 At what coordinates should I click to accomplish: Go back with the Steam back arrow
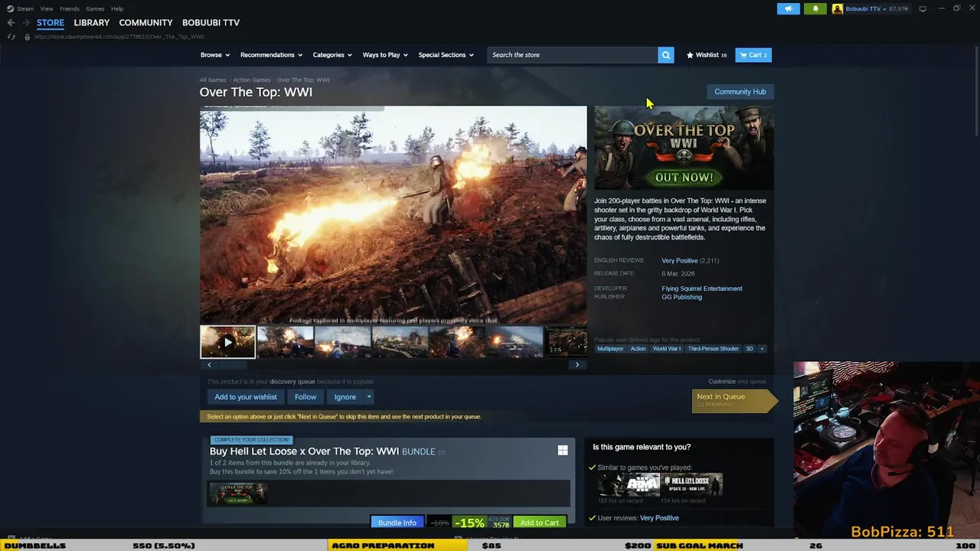coord(11,23)
